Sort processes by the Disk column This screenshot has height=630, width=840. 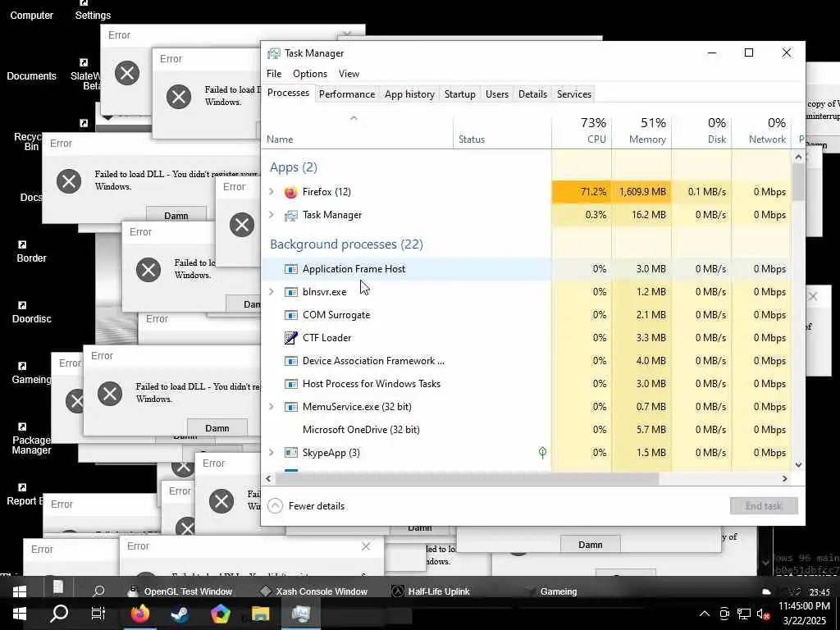click(701, 130)
